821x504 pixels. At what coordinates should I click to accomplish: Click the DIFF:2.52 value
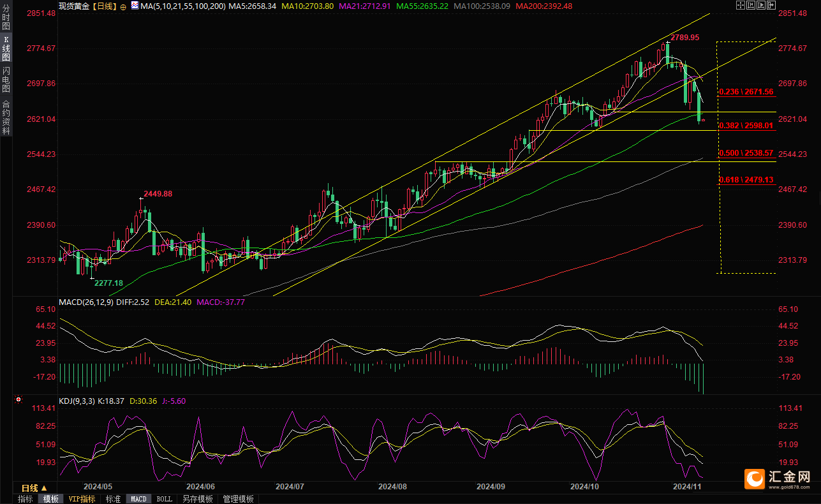[134, 302]
